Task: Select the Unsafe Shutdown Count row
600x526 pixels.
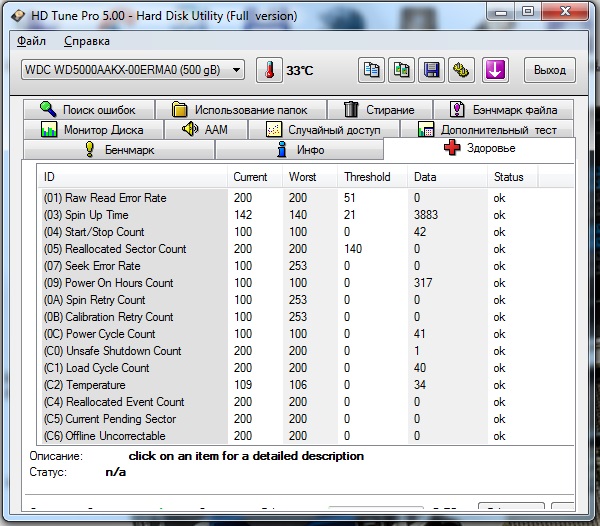Action: click(305, 351)
